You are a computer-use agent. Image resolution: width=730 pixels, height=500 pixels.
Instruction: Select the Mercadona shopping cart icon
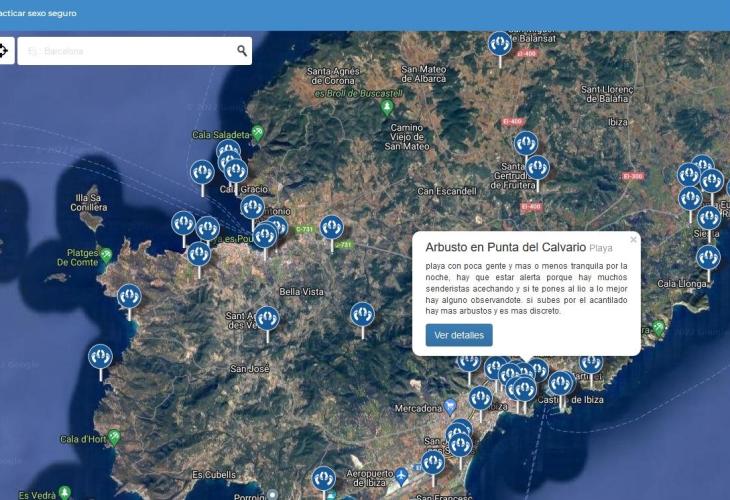(451, 404)
